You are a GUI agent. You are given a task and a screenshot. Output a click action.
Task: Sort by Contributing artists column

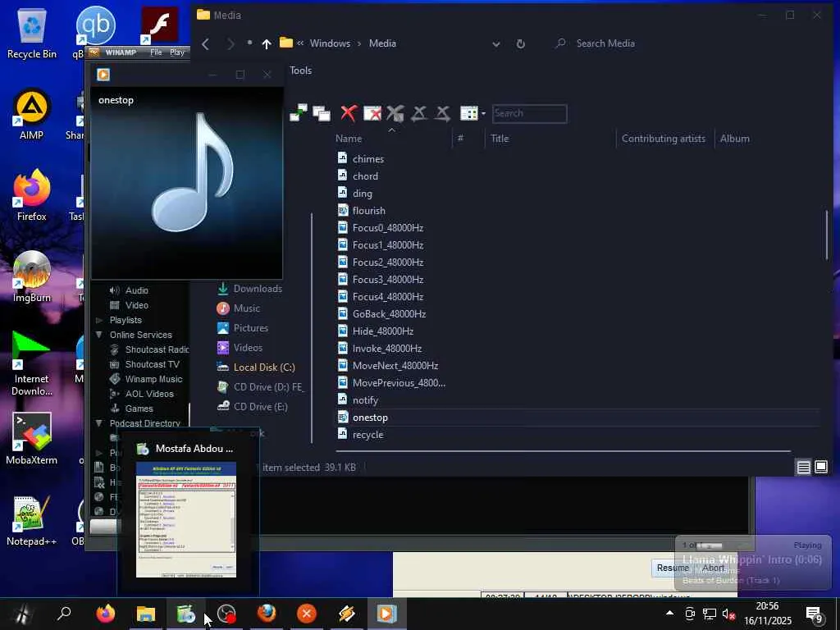(663, 138)
